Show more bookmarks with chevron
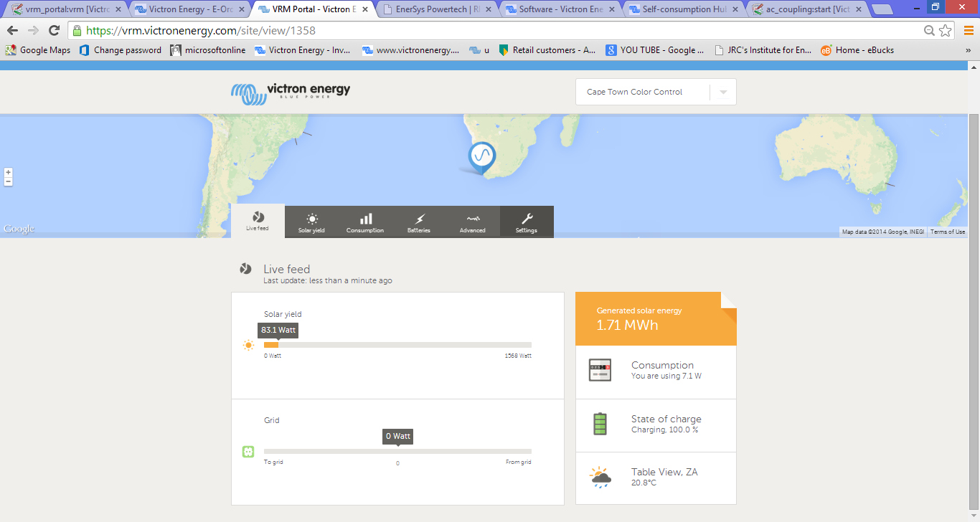This screenshot has height=522, width=980. click(x=968, y=50)
